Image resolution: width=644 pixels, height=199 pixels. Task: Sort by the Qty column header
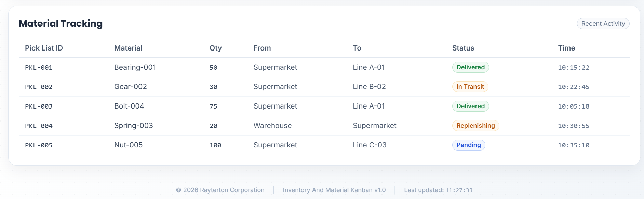pos(215,48)
